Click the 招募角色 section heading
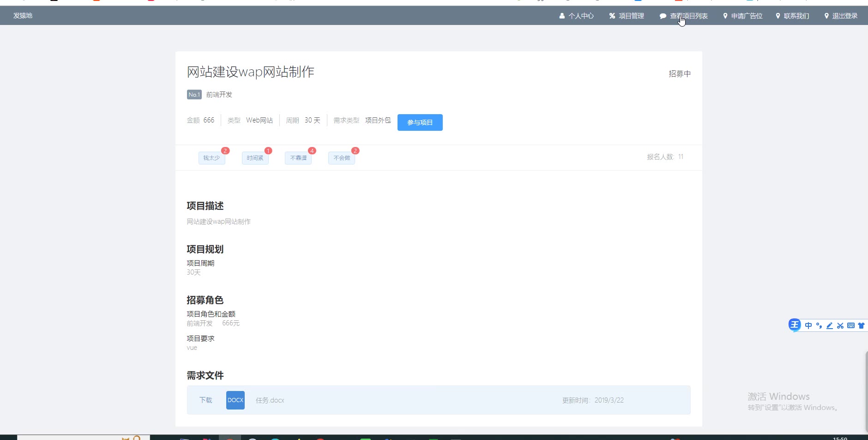 point(205,300)
